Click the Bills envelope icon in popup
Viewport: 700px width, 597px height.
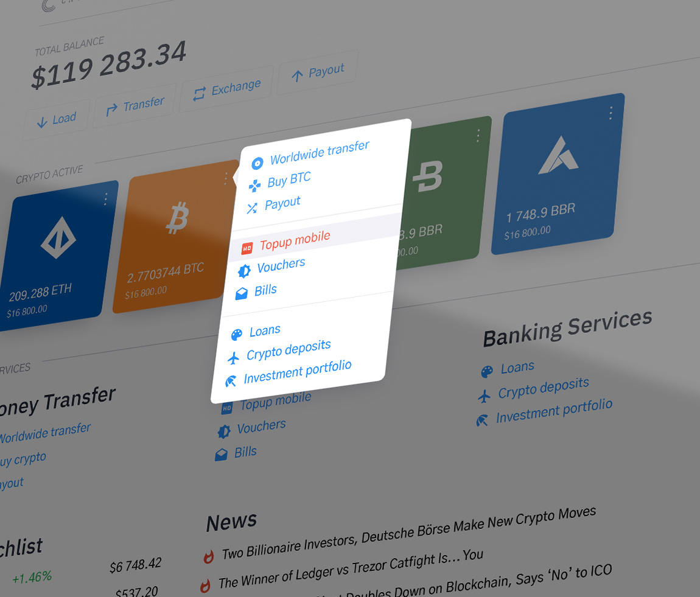[x=242, y=293]
